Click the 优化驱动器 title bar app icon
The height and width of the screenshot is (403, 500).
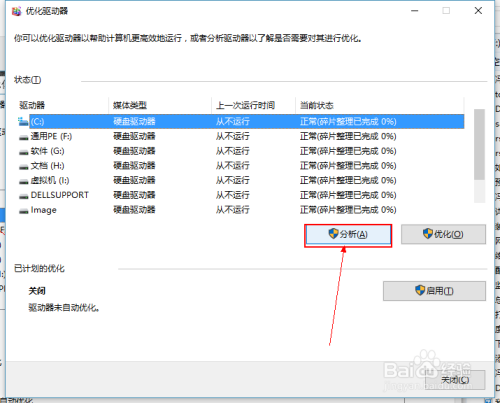tap(16, 11)
